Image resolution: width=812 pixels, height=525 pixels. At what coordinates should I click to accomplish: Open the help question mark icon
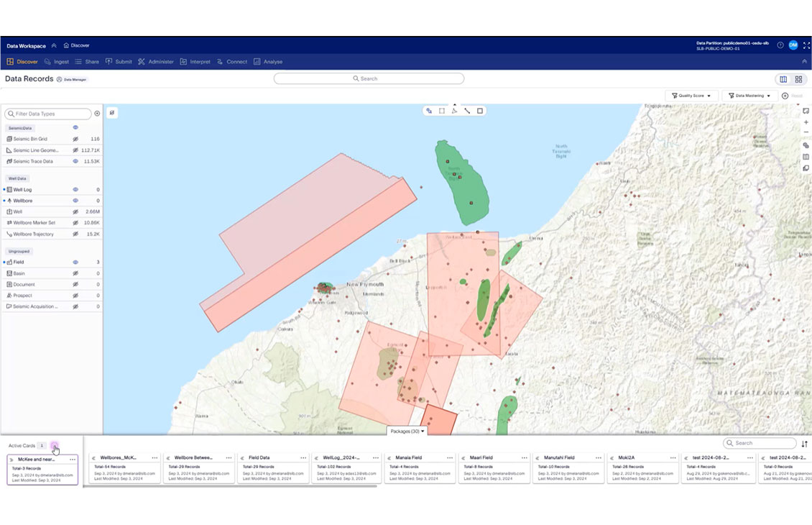(780, 45)
